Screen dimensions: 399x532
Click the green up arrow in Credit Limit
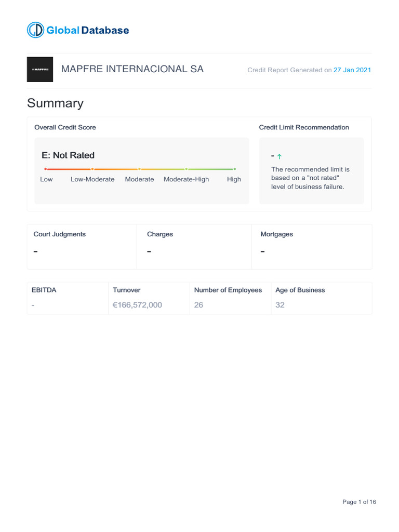tap(280, 156)
